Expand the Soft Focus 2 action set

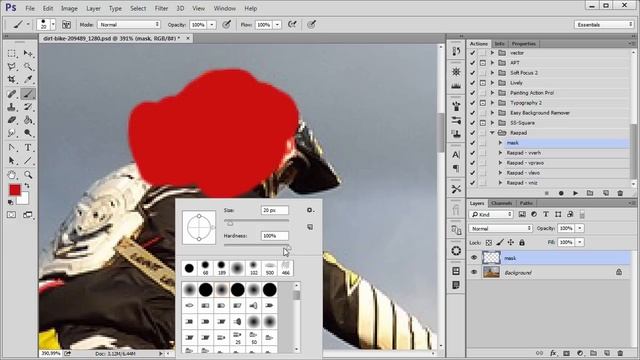click(492, 73)
